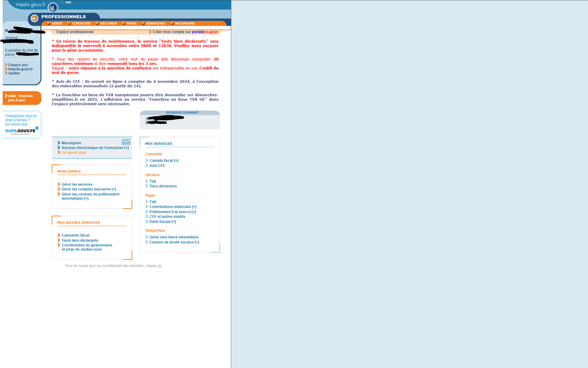The height and width of the screenshot is (368, 588).
Task: Open Gérer mes biens immobiliers
Action: [174, 237]
